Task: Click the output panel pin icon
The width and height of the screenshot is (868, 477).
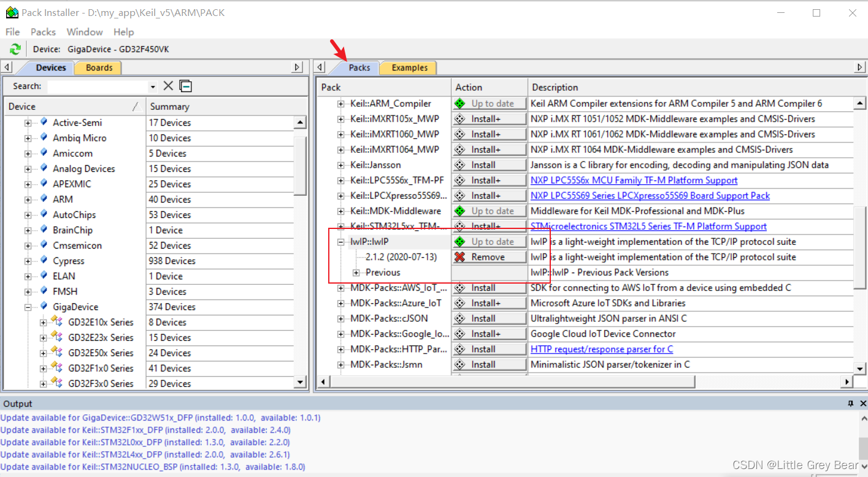Action: point(851,403)
